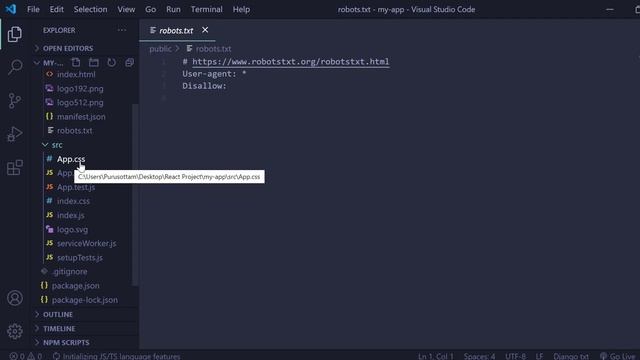Click the New File icon in explorer
Viewport: 640px width, 360px height.
pos(76,62)
